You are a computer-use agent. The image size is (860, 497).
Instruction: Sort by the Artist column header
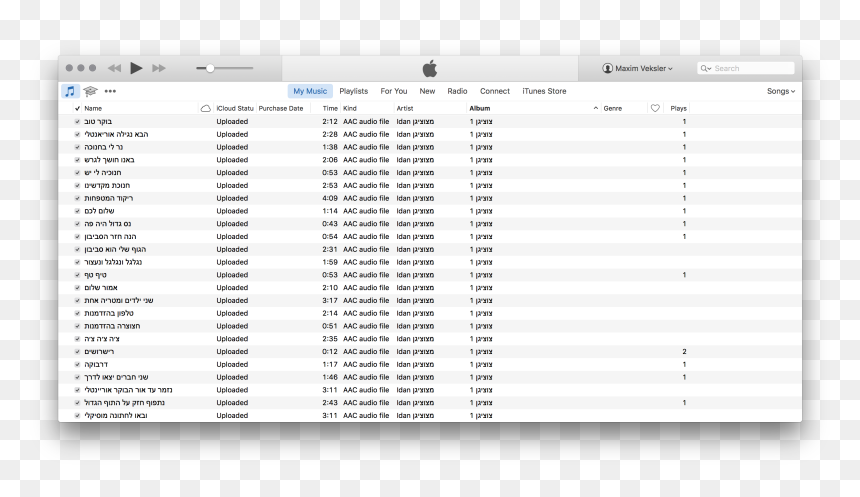coord(405,109)
